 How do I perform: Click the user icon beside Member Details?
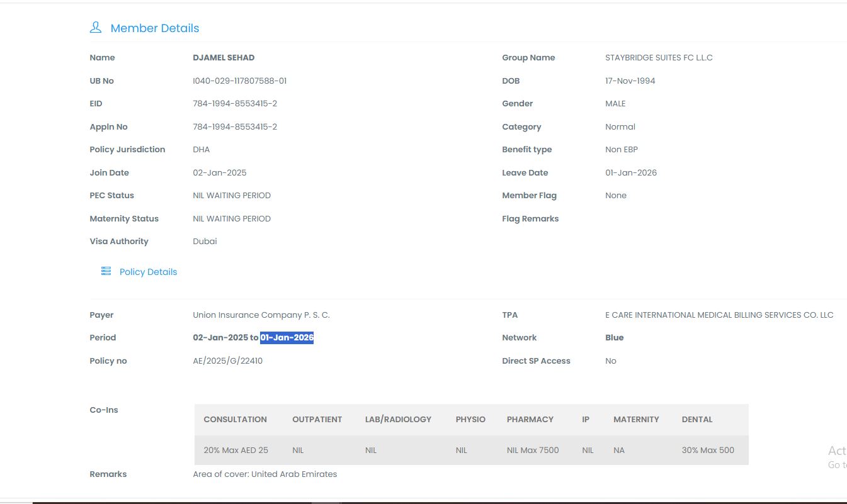tap(96, 28)
